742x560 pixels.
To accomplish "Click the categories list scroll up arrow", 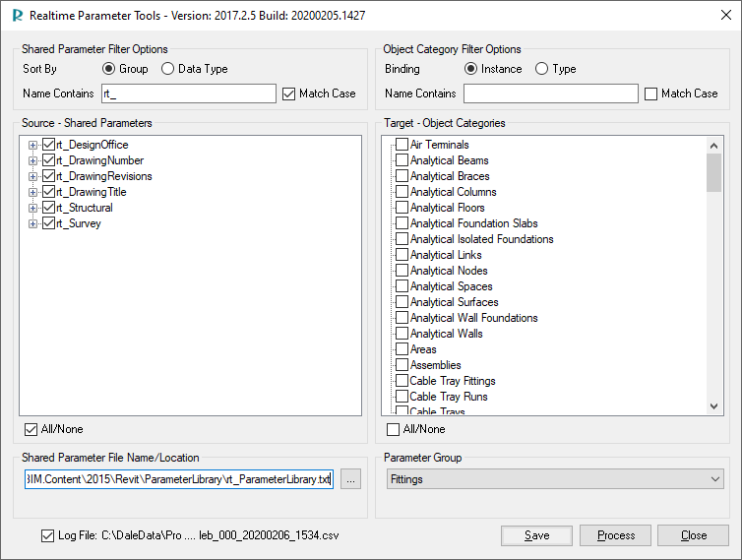I will pos(714,146).
